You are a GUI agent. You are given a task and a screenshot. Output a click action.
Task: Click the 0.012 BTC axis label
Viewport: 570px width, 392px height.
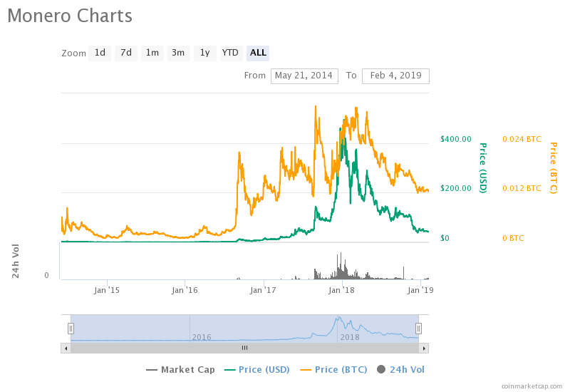[522, 188]
